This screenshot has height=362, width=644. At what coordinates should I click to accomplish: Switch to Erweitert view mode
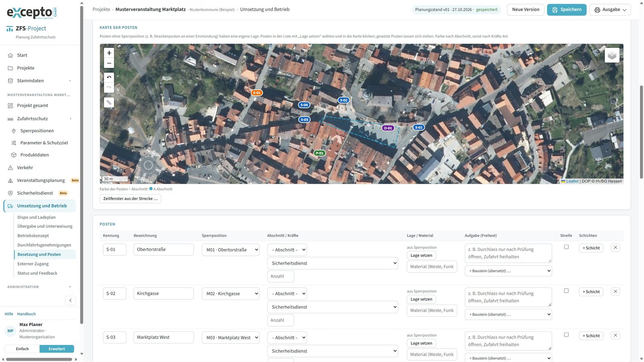(x=57, y=349)
